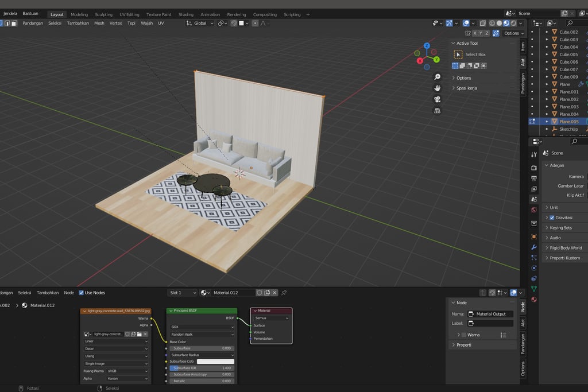This screenshot has width=588, height=392.
Task: Open the Particles properties tab icon
Action: coord(534,258)
